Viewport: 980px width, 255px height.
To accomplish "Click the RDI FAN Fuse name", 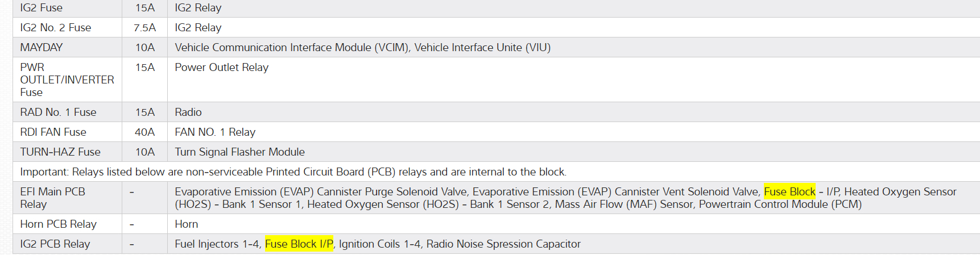I will pos(53,132).
